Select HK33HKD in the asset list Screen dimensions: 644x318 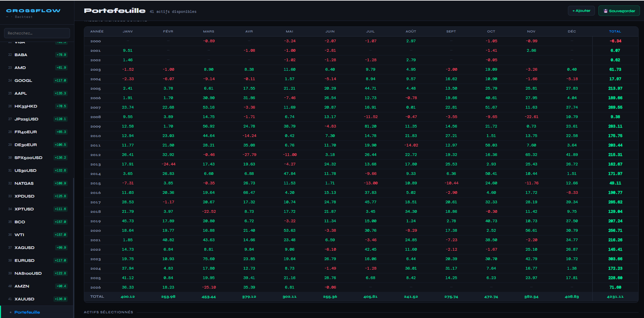point(37,106)
